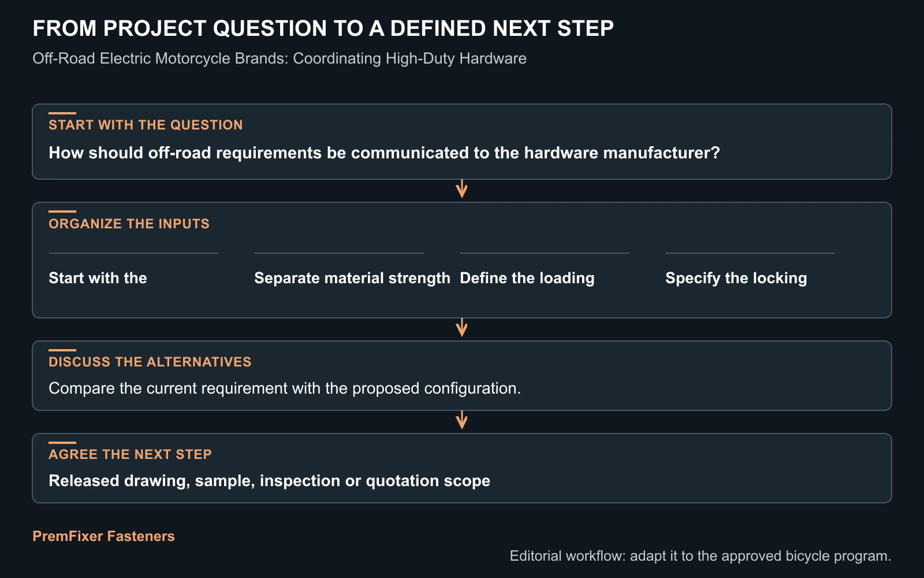Select the 'Start with the Question' heading
The image size is (924, 578).
coord(146,125)
